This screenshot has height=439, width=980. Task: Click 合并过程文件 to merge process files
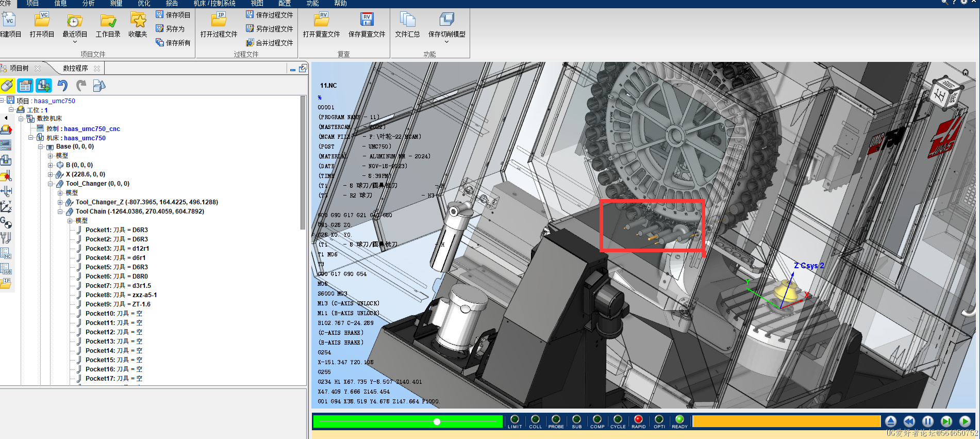point(270,43)
